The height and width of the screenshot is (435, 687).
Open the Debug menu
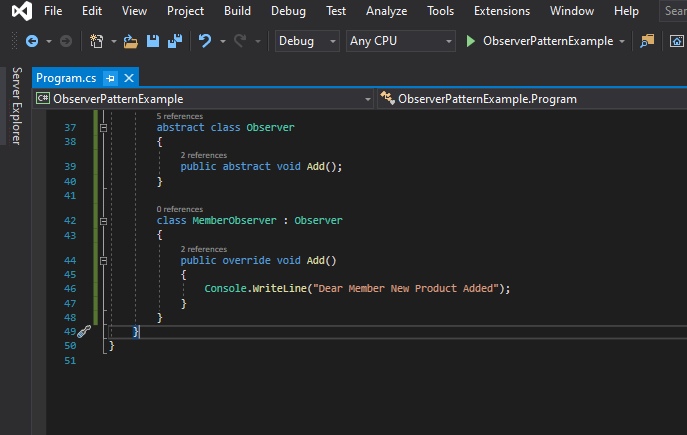point(288,11)
